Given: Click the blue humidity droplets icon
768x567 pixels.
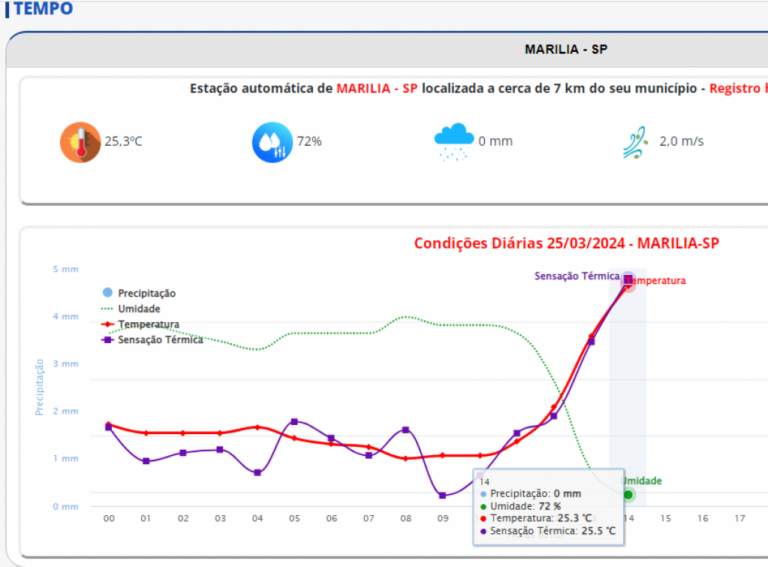Looking at the screenshot, I should click(272, 142).
